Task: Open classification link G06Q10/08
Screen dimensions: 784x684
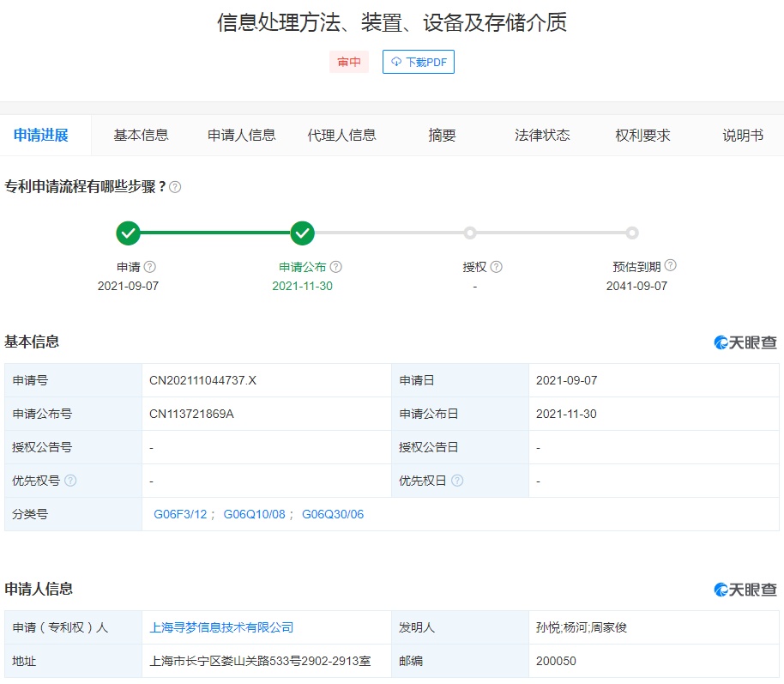Action: click(255, 514)
